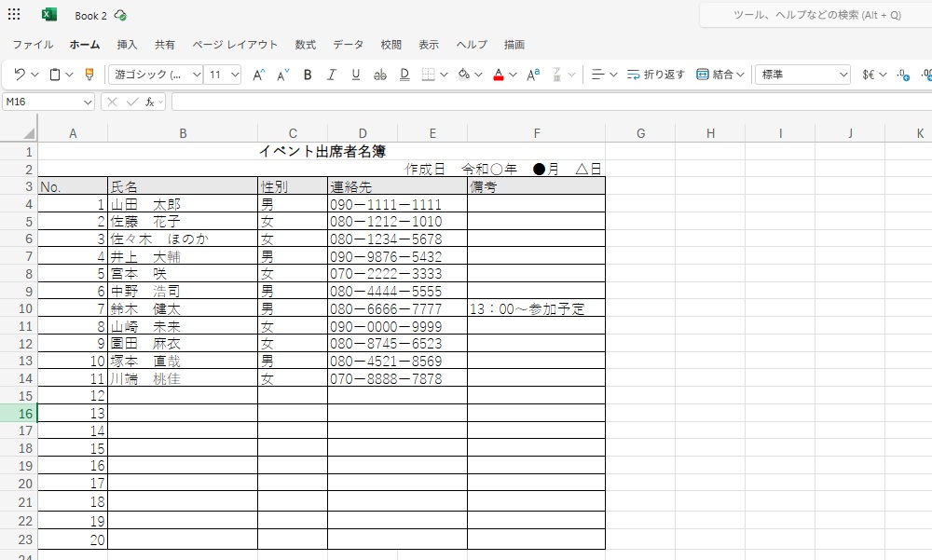Click the Insert Function fx icon
The image size is (932, 560).
click(x=149, y=102)
